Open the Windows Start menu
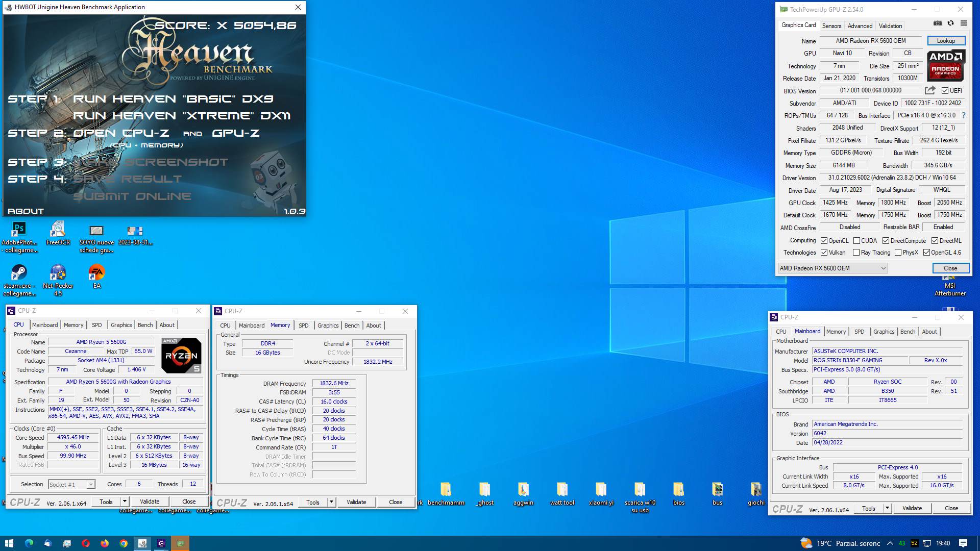Screen dimensions: 980x551 point(9,543)
